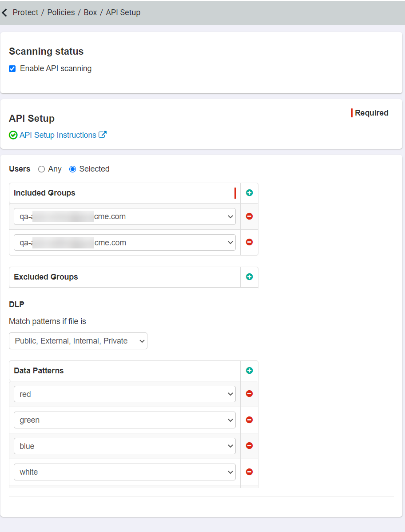Open the Match patterns if file is dropdown
The height and width of the screenshot is (532, 405).
[78, 341]
